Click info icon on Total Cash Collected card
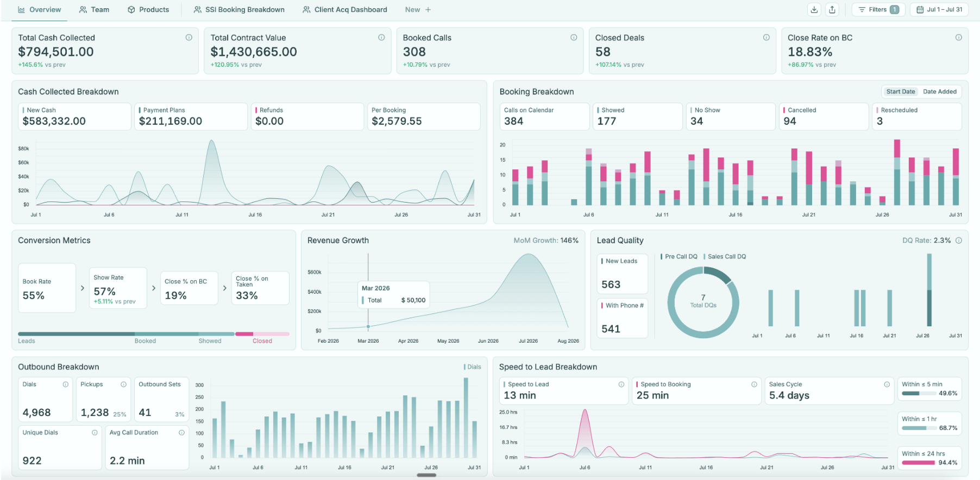The image size is (980, 480). tap(189, 37)
